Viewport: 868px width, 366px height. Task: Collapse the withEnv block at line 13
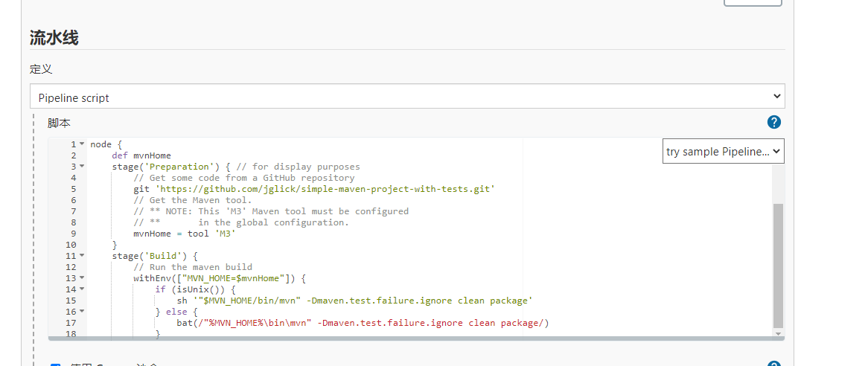pos(82,278)
